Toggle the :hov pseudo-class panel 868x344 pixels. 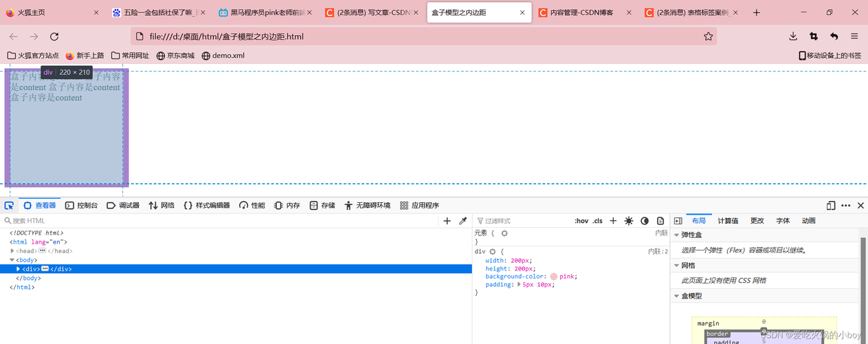(581, 221)
